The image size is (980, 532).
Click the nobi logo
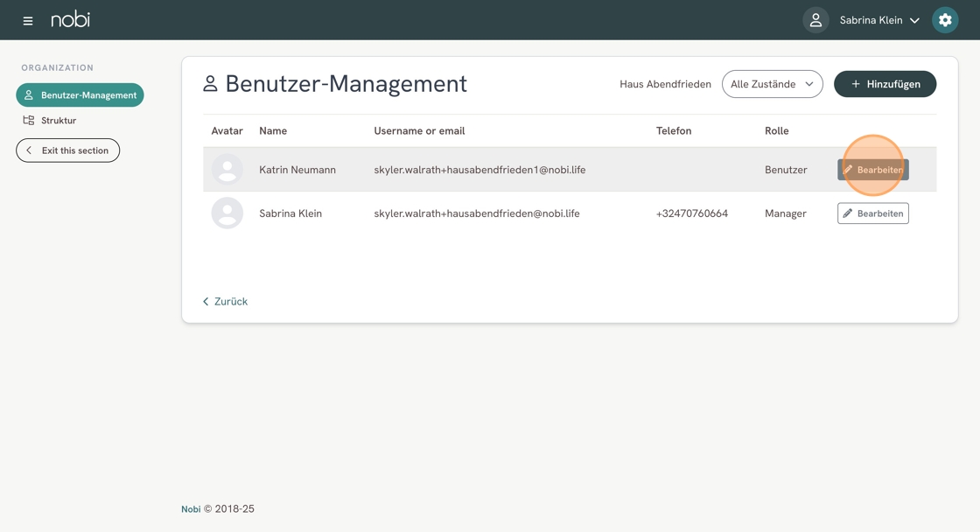click(x=70, y=19)
